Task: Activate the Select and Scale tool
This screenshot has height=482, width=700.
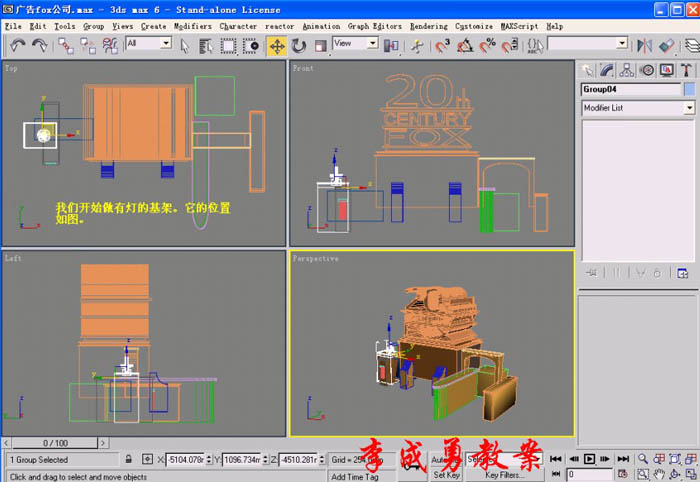Action: [321, 46]
